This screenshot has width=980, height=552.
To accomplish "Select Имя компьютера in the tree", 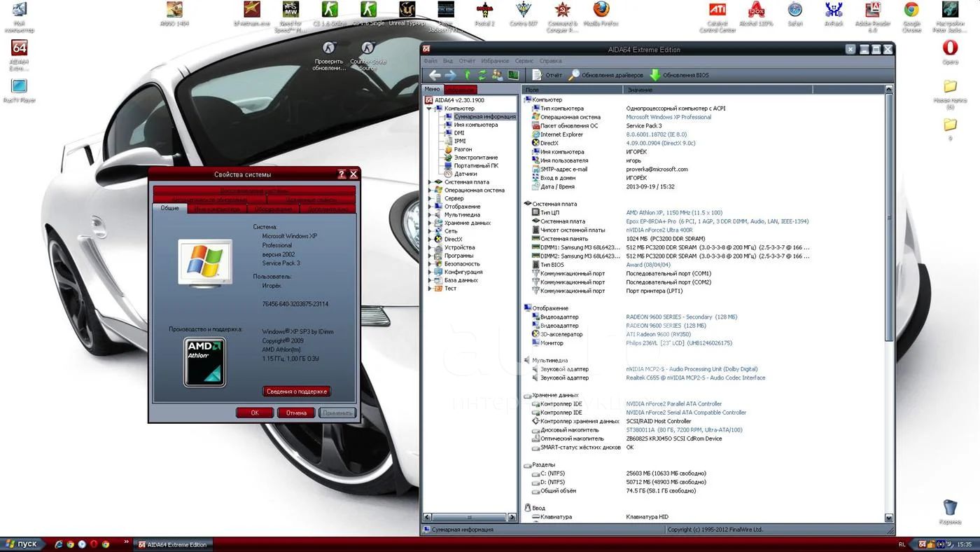I will click(476, 125).
